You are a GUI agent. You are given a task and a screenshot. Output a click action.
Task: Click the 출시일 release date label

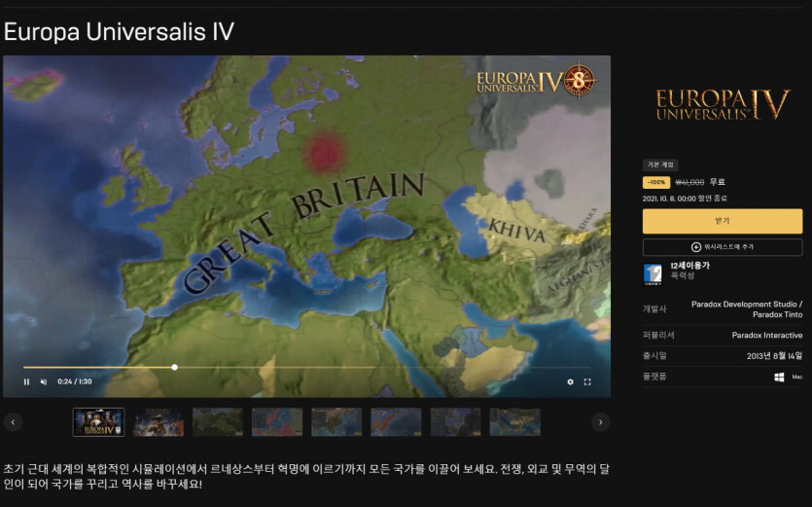654,356
